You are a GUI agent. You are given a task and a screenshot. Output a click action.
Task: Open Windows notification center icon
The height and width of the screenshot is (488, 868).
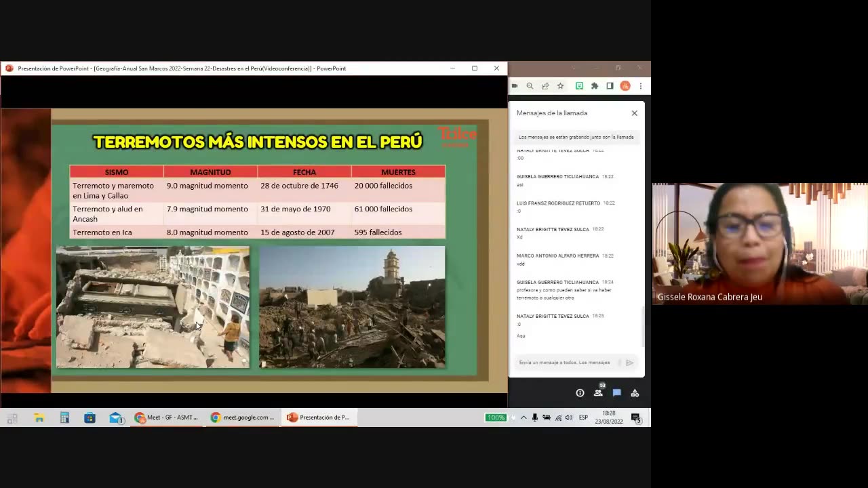(x=636, y=418)
